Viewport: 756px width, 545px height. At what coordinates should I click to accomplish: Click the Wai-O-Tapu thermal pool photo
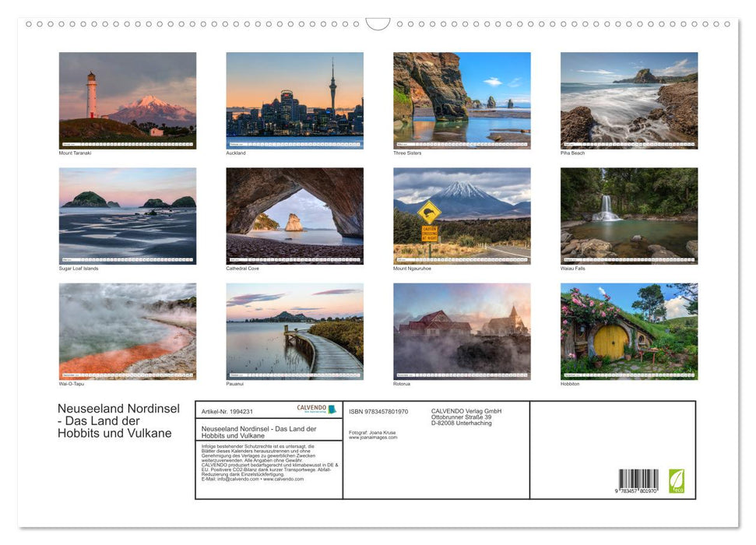point(127,331)
